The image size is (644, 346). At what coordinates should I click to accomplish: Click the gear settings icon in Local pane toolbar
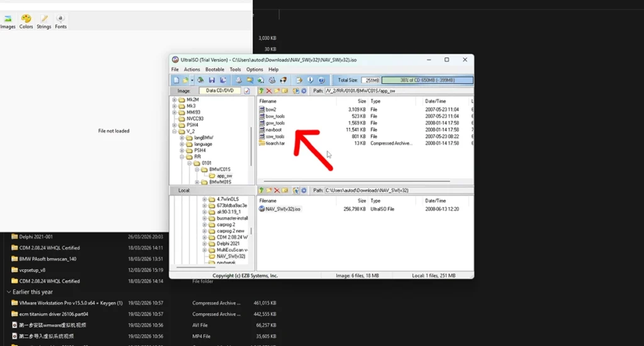(304, 190)
